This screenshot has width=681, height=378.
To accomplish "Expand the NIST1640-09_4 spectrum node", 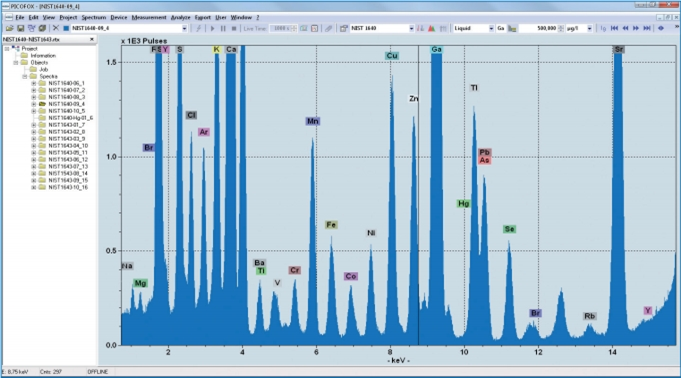I will click(x=33, y=104).
